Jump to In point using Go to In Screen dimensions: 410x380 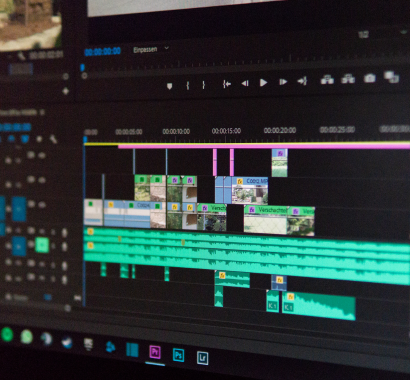coord(227,84)
